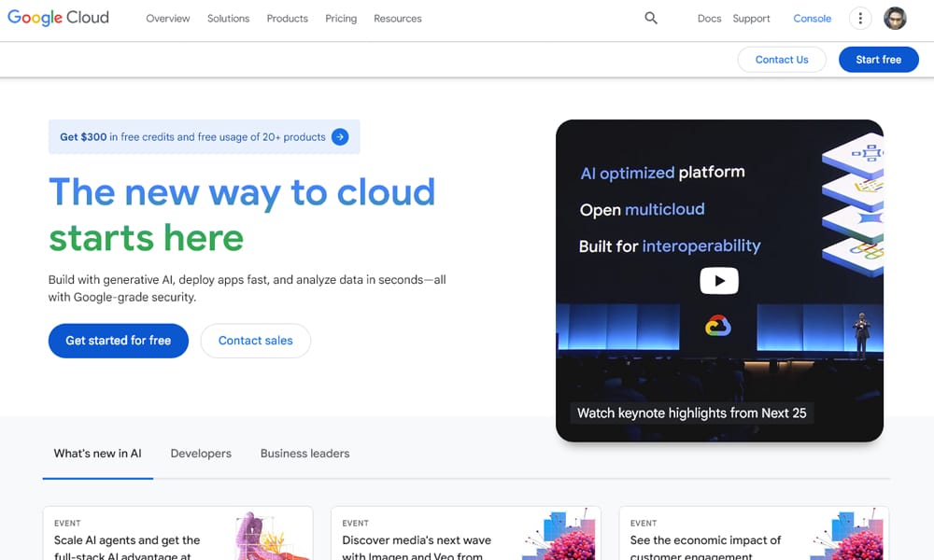Image resolution: width=934 pixels, height=560 pixels.
Task: Click the Google Cloud logo
Action: coord(58,18)
